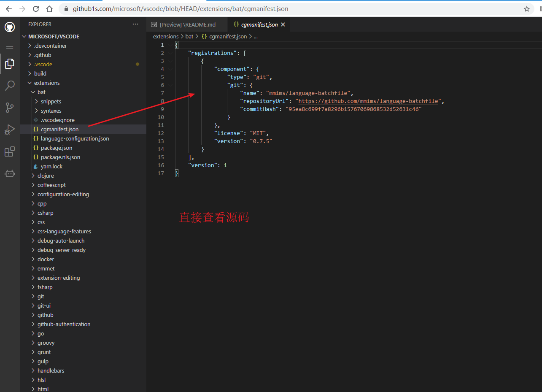Expand the snippets folder

83,101
